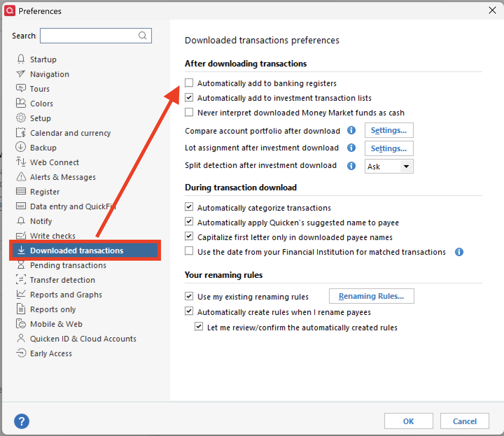Click the Web Connect arrows icon
504x436 pixels.
(21, 162)
